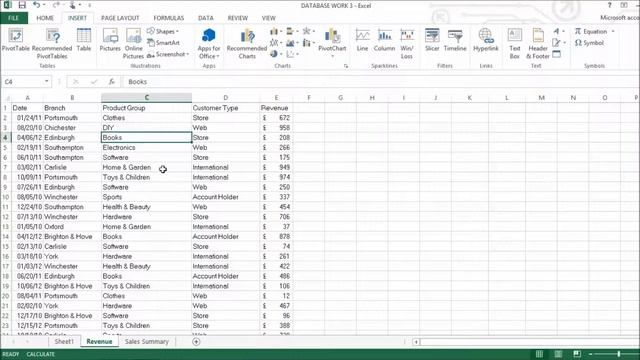Expand the Charts dialog launcher
Viewport: 640px width, 360px height.
click(346, 66)
